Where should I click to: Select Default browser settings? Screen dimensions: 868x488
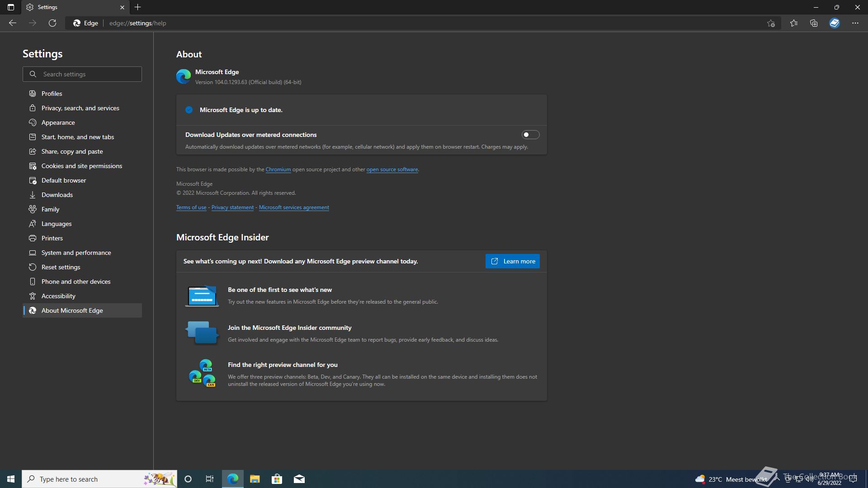click(x=82, y=180)
